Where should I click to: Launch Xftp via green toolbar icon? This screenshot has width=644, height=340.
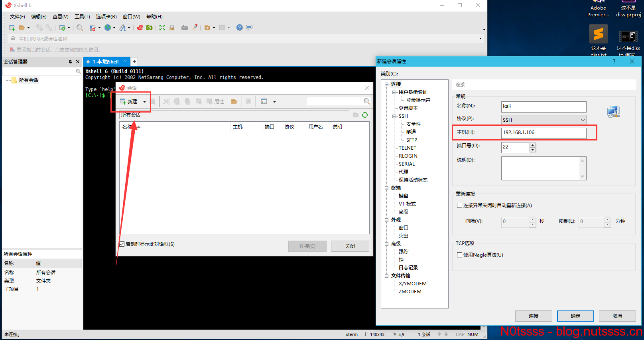150,28
